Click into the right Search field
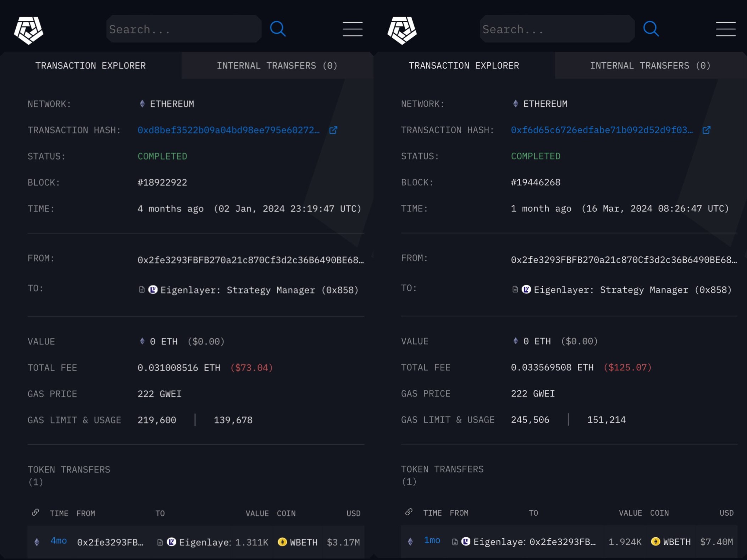Image resolution: width=747 pixels, height=560 pixels. point(557,29)
